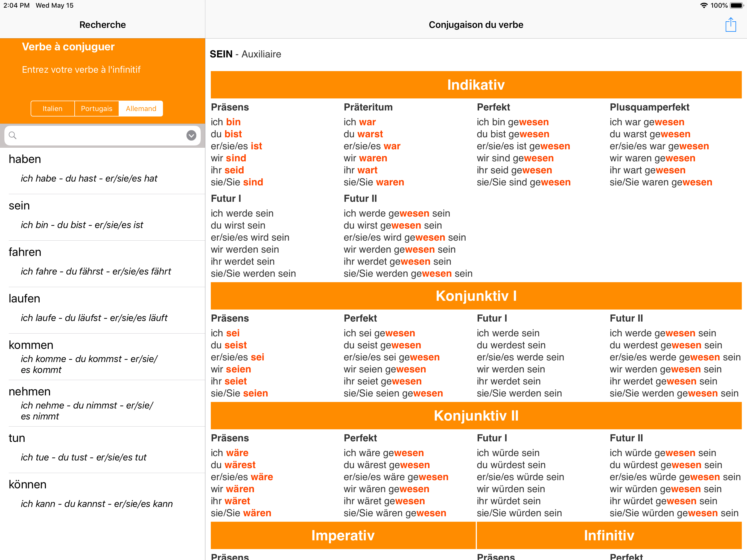
Task: Click 'sie/Sie sind gewesen' in Perfekt
Action: click(x=523, y=182)
